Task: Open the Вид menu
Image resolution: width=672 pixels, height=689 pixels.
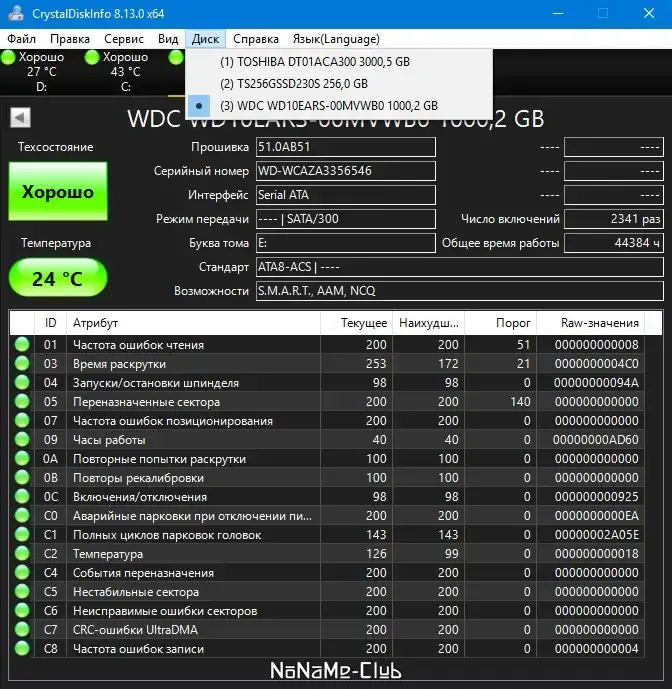Action: pyautogui.click(x=168, y=39)
